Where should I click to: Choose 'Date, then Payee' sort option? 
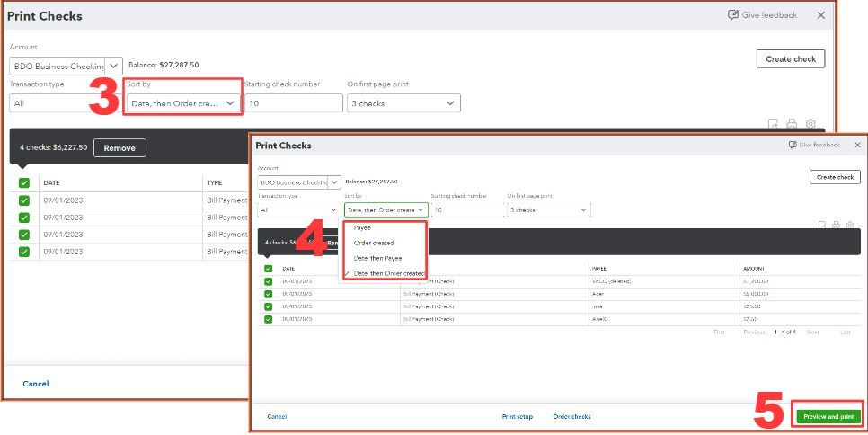tap(377, 259)
